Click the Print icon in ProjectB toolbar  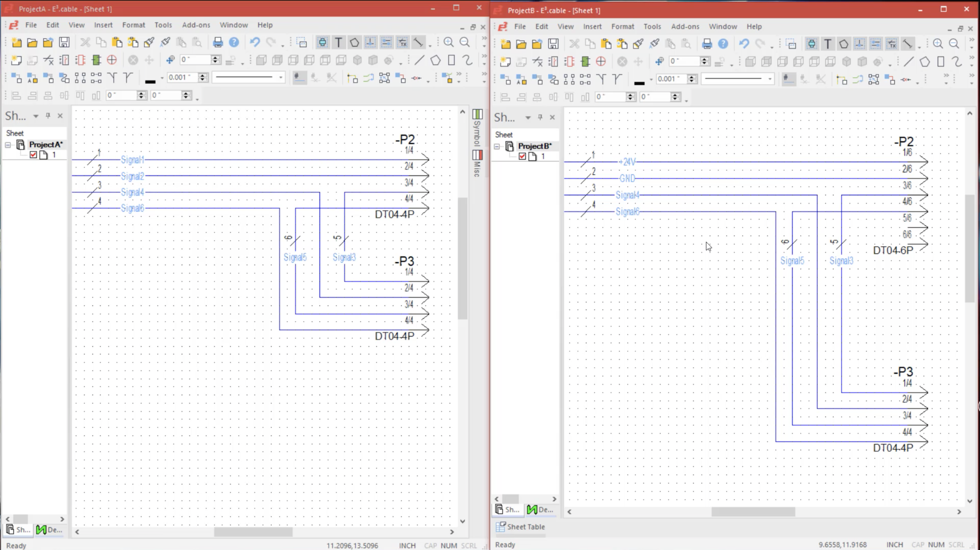pyautogui.click(x=707, y=44)
